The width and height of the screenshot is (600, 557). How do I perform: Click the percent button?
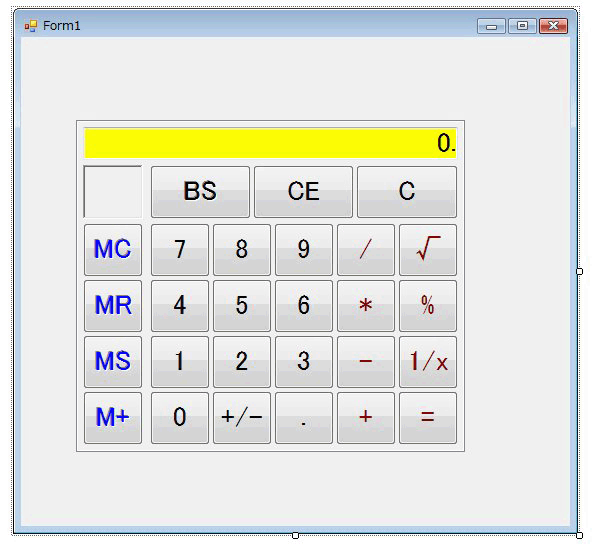pos(428,306)
